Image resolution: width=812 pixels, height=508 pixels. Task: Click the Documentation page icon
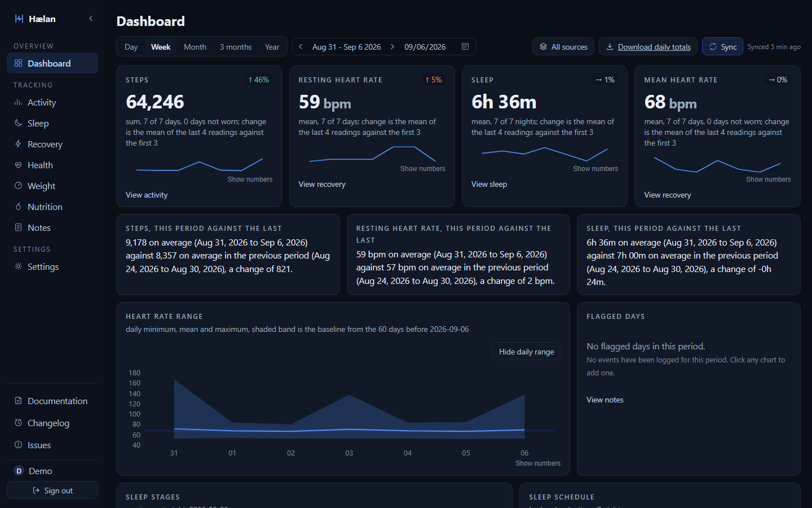tap(18, 401)
